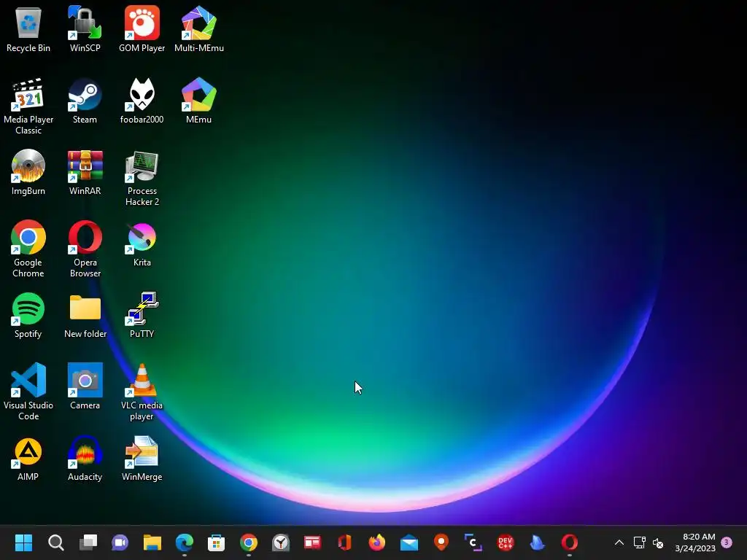
Task: Click the muted volume tray icon
Action: tap(658, 542)
